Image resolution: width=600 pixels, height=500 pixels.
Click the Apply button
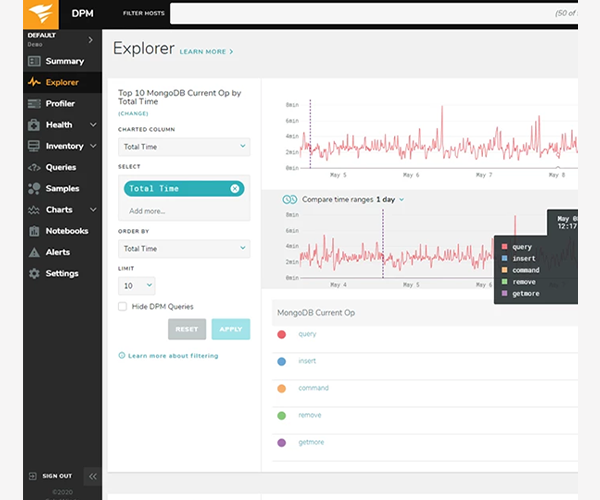(231, 329)
